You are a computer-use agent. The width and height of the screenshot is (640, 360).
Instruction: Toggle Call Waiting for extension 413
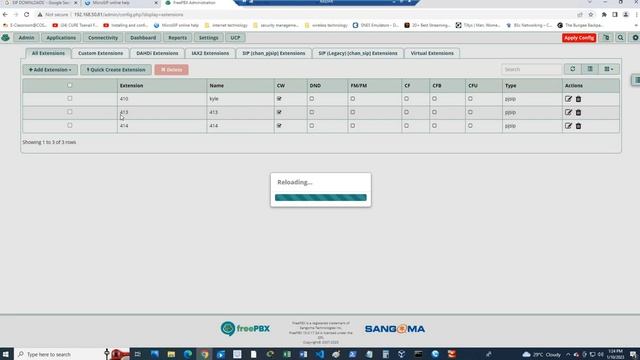pos(279,112)
